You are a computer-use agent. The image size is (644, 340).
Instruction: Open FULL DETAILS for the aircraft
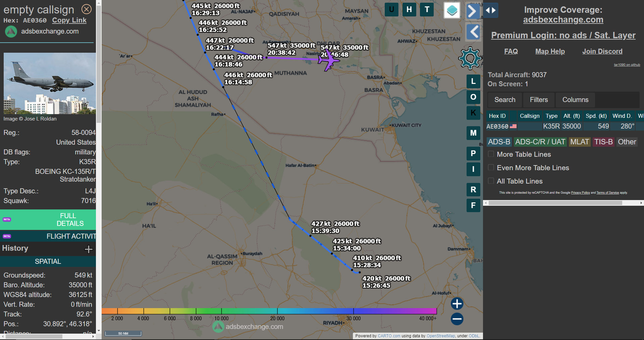click(48, 220)
